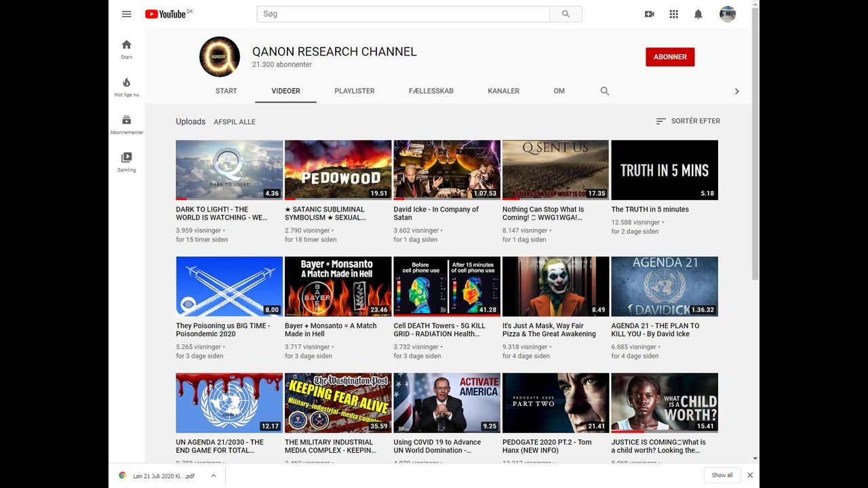
Task: Switch to the Kanaler tab
Action: (x=503, y=91)
